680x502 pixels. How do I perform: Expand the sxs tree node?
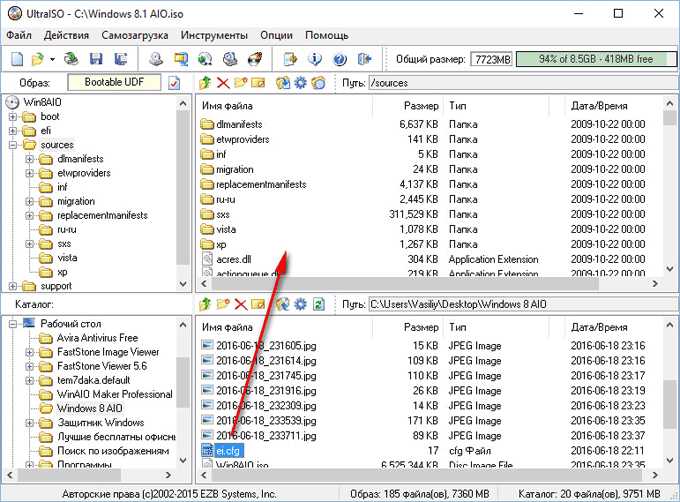(29, 244)
